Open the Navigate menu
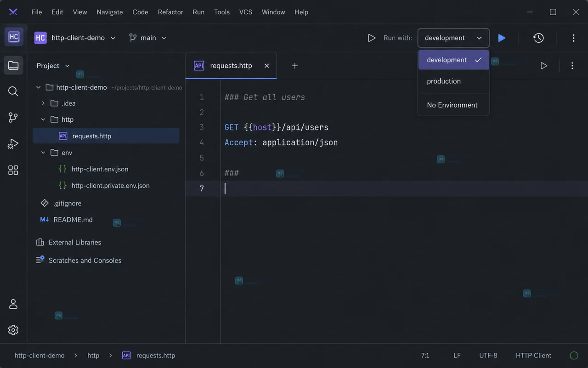Viewport: 588px width, 368px height. 110,12
